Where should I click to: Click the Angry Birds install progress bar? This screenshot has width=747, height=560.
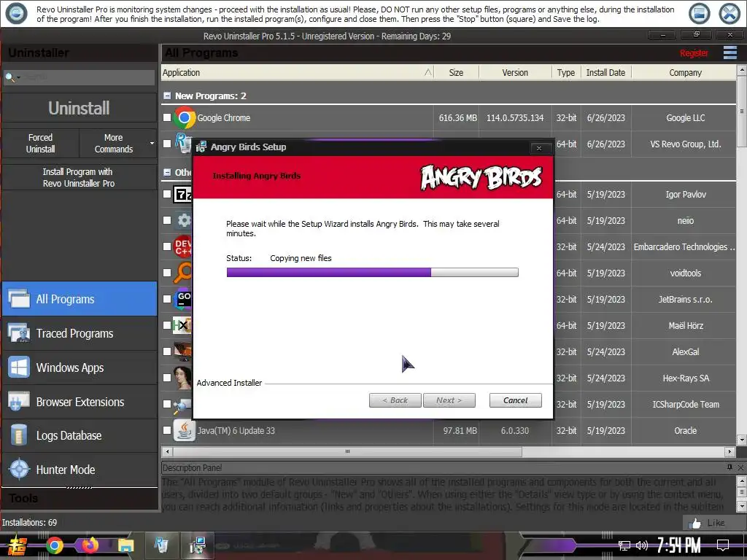point(373,273)
